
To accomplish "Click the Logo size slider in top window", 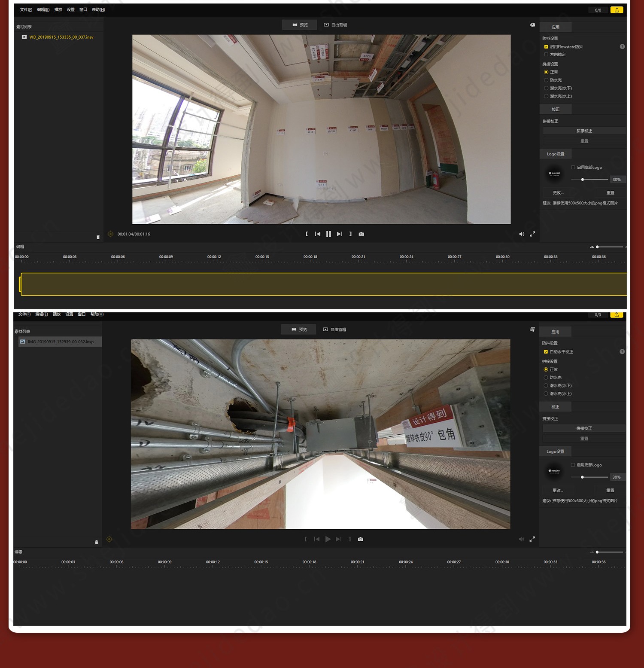I will tap(589, 180).
